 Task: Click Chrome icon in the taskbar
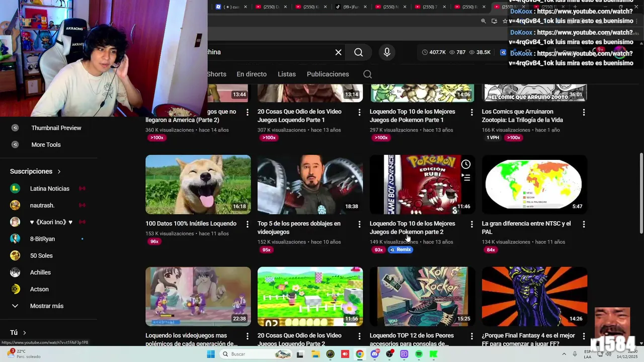(x=360, y=354)
